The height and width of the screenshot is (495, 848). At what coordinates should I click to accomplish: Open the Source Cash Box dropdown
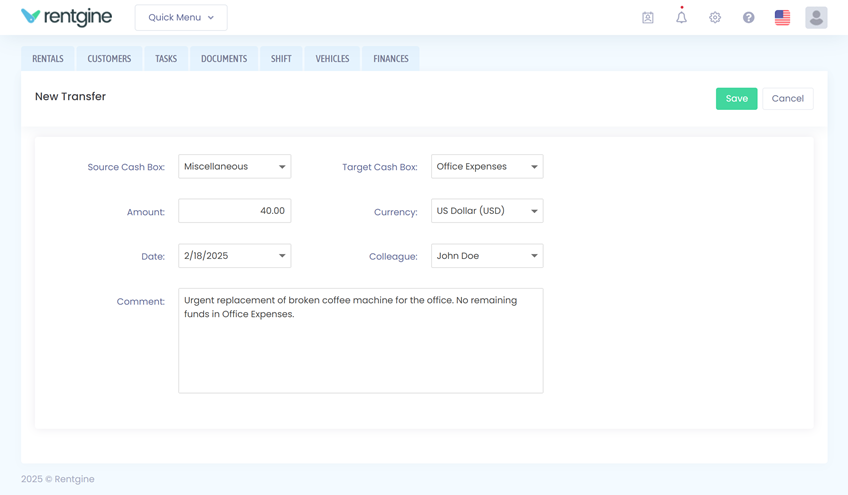234,167
